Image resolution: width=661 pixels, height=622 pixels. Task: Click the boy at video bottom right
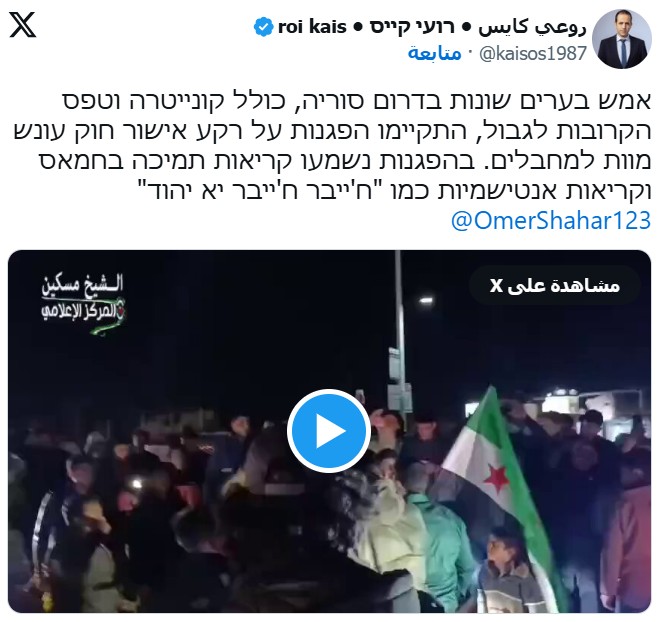tap(505, 569)
